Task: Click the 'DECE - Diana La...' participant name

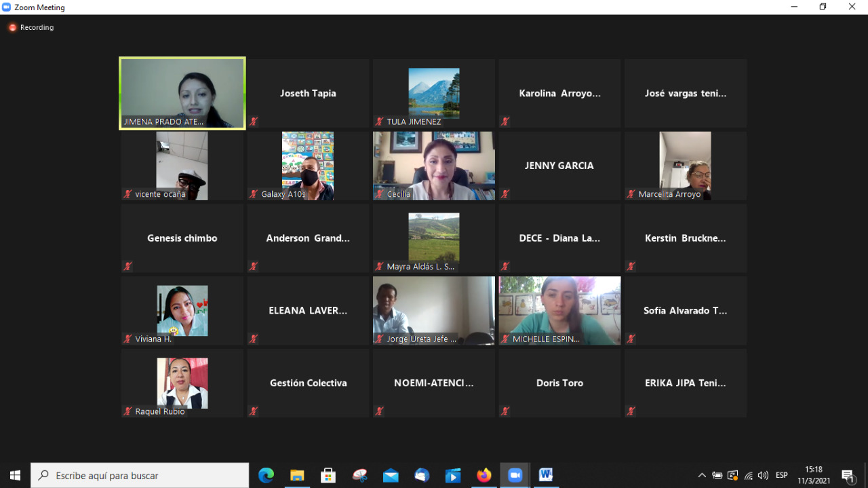Action: pyautogui.click(x=559, y=238)
